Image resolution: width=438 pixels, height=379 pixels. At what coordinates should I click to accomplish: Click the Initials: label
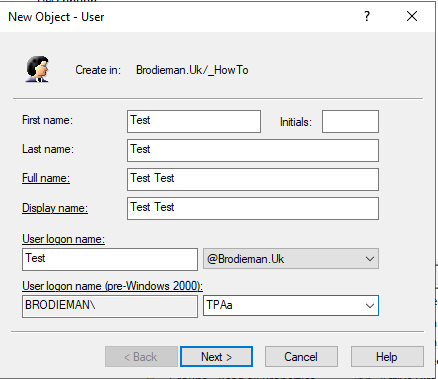tap(296, 122)
